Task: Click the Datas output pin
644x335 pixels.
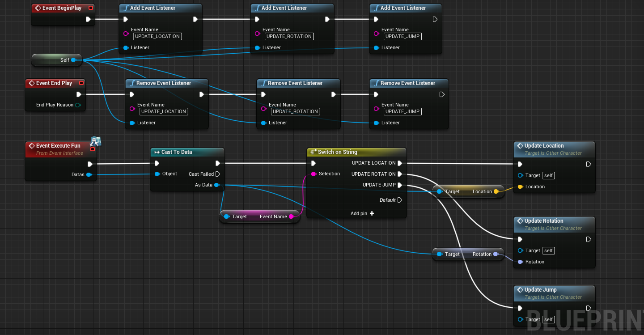Action: click(x=89, y=175)
